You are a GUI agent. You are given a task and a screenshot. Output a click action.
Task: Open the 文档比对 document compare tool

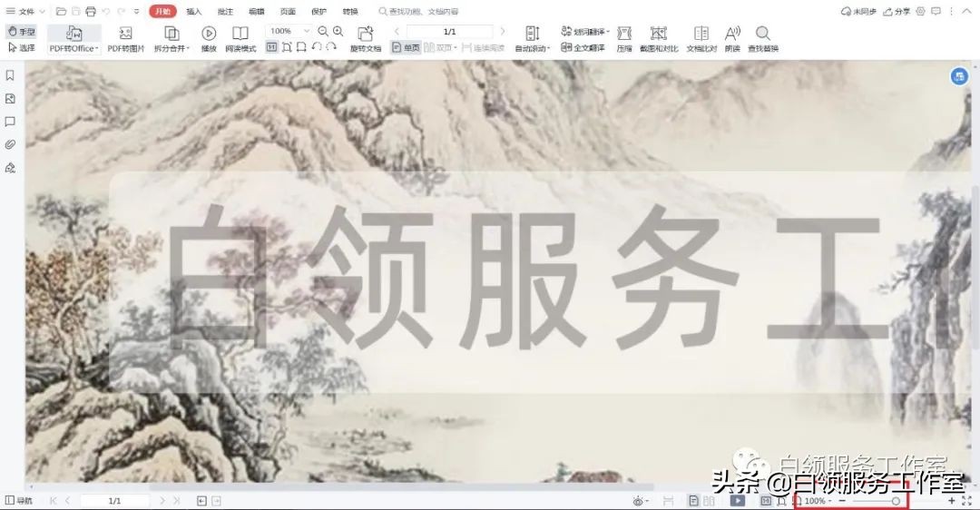click(x=701, y=39)
